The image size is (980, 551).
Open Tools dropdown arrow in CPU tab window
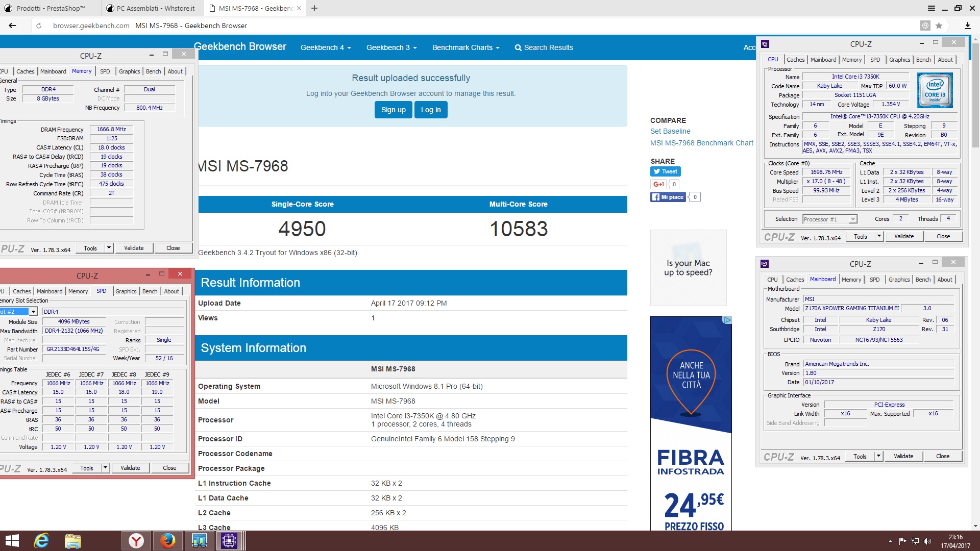(x=879, y=236)
